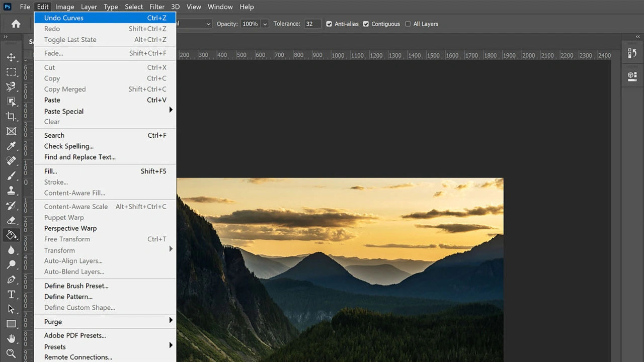The width and height of the screenshot is (644, 362).
Task: Select the Clone Stamp tool
Action: pyautogui.click(x=11, y=190)
